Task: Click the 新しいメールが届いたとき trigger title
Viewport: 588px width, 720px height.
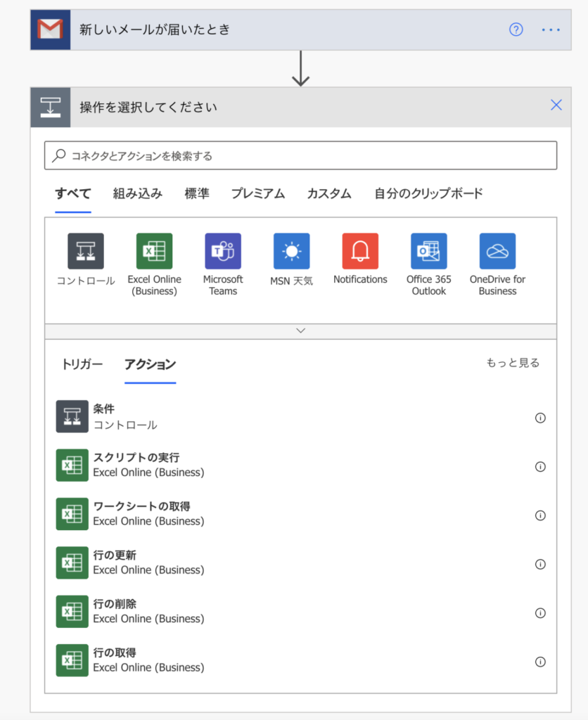Action: click(155, 30)
